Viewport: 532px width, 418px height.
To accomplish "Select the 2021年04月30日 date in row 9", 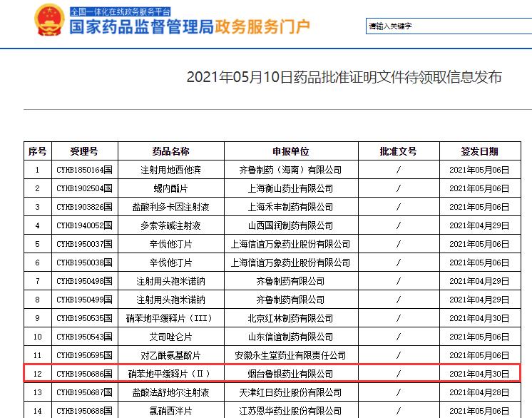I will click(479, 318).
